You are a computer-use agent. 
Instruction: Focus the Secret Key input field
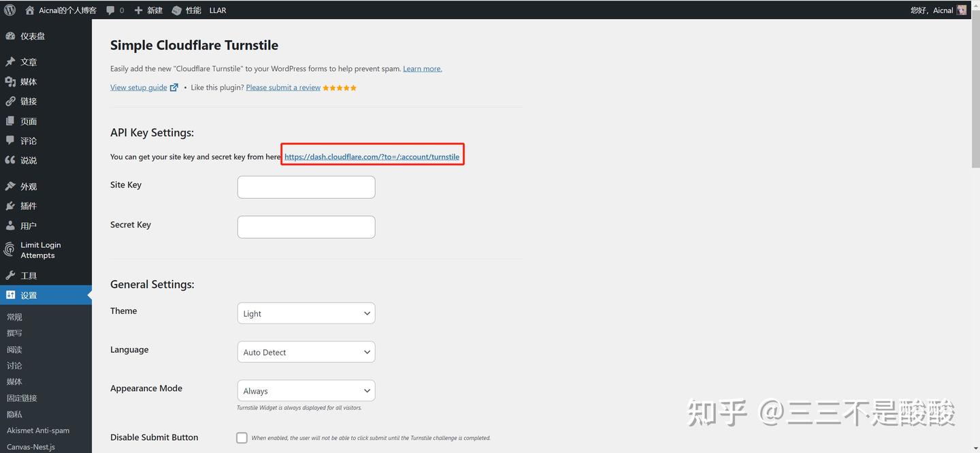[x=306, y=227]
